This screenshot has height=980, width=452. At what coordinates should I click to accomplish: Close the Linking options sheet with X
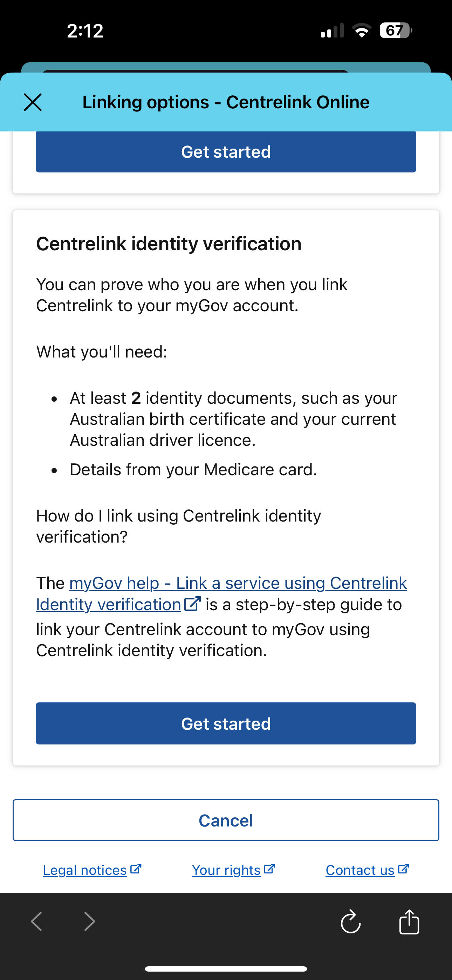tap(33, 102)
